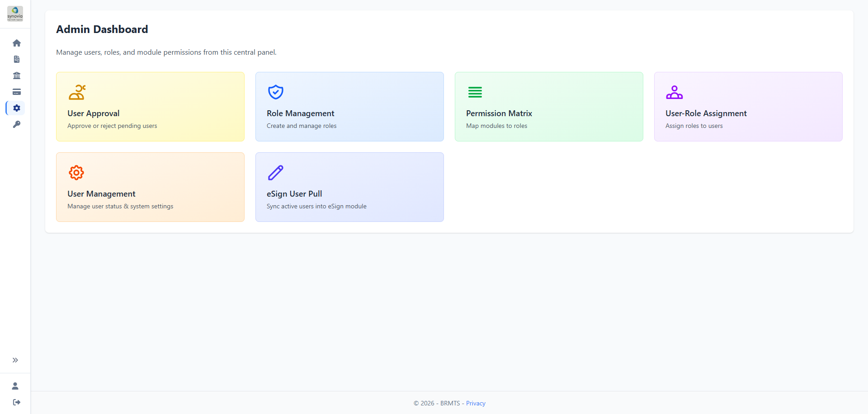Click the "Assign roles to users" text
This screenshot has height=414, width=868.
tap(694, 126)
